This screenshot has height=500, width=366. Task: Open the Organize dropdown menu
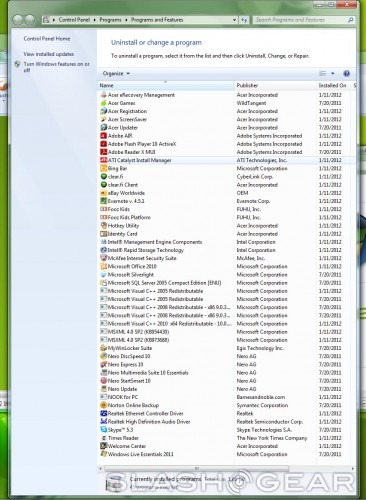(x=116, y=73)
